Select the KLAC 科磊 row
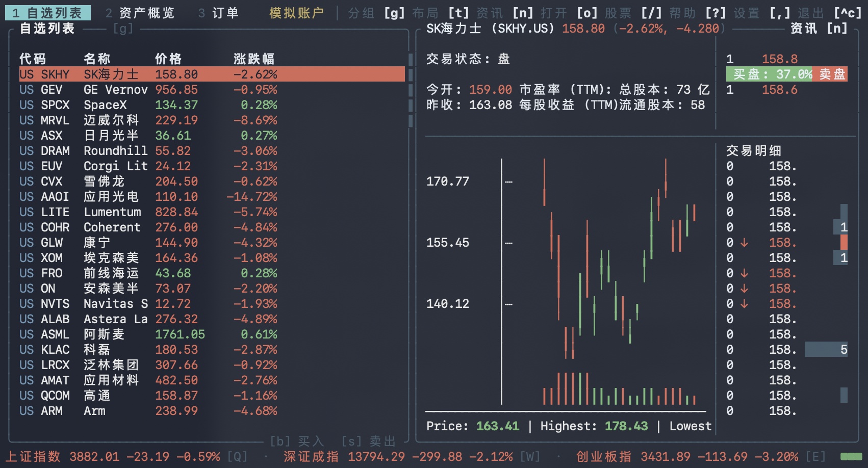The height and width of the screenshot is (468, 868). pyautogui.click(x=212, y=350)
